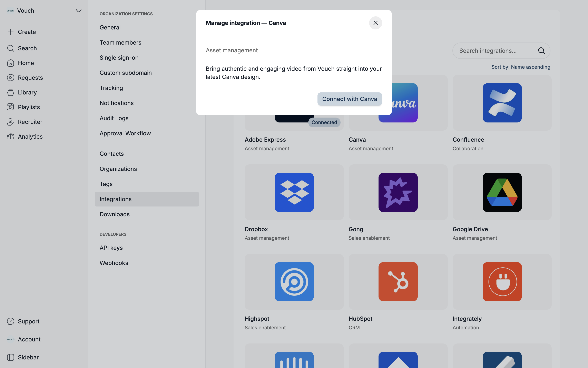Open Library via its stack icon

click(x=10, y=92)
